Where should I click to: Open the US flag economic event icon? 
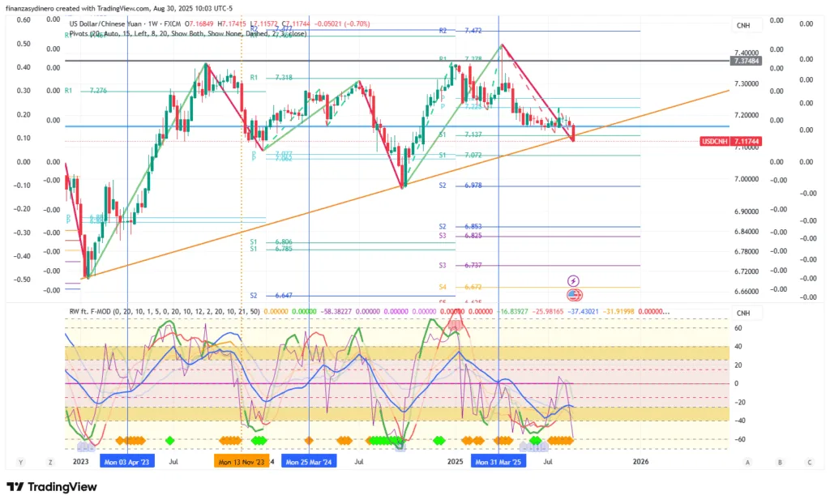575,295
